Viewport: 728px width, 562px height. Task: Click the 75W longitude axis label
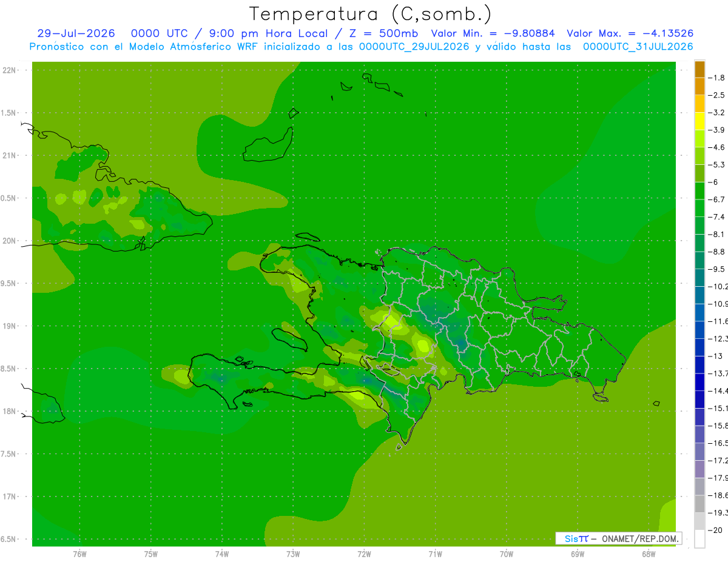[x=151, y=554]
